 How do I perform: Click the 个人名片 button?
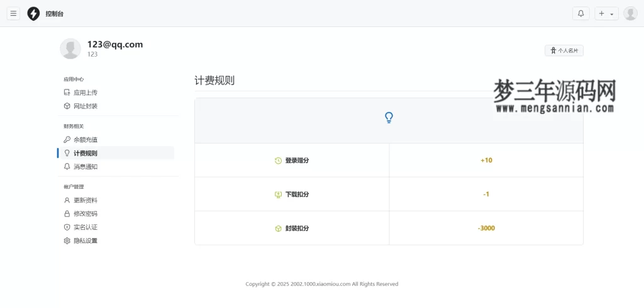[564, 50]
